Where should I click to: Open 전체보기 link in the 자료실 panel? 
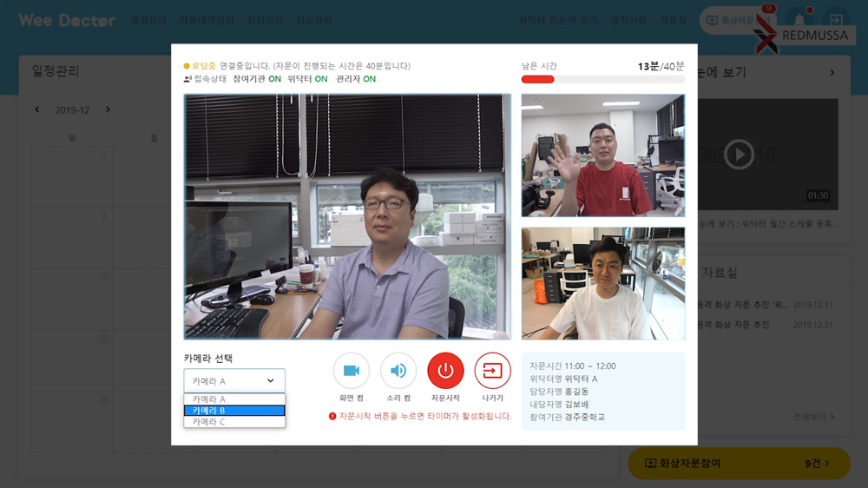pyautogui.click(x=814, y=417)
